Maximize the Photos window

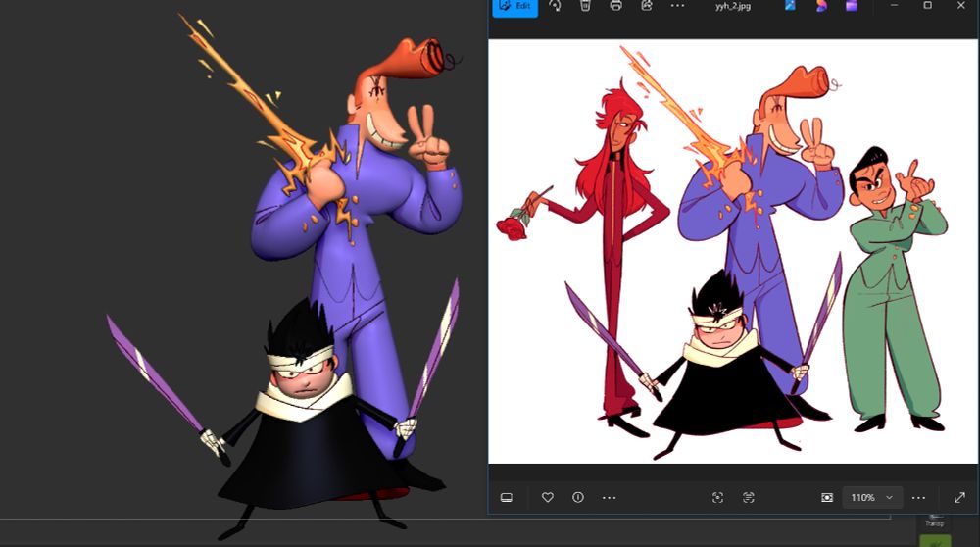(927, 6)
